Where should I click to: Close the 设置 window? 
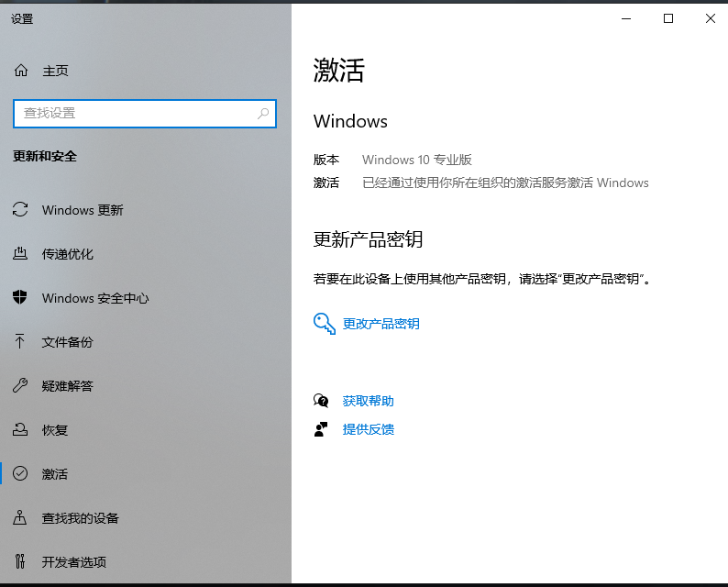pyautogui.click(x=710, y=18)
